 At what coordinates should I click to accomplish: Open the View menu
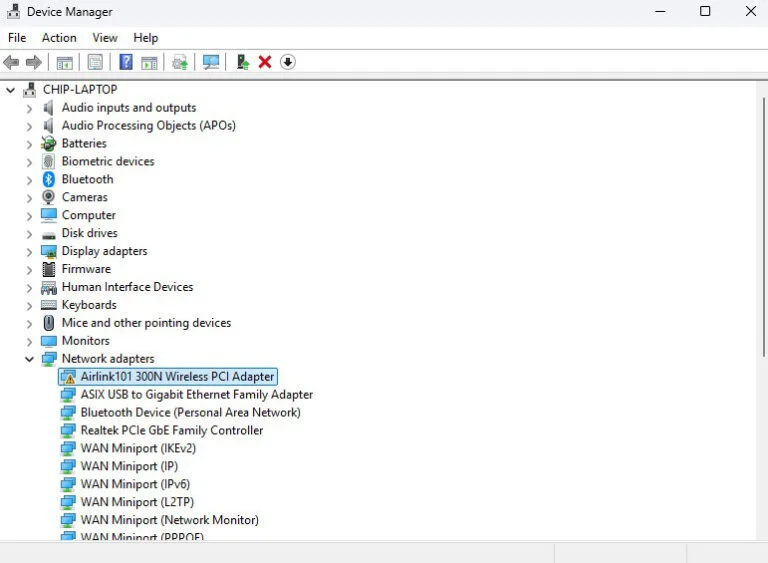(105, 38)
